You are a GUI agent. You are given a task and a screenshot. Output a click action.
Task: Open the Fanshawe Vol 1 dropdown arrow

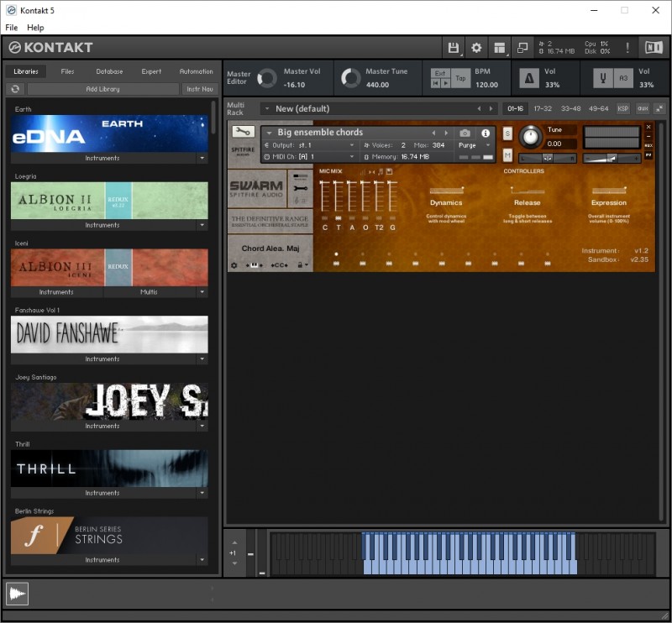pos(202,359)
